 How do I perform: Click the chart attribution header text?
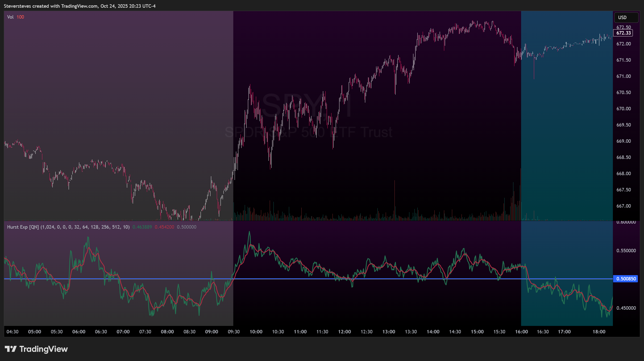[x=80, y=6]
